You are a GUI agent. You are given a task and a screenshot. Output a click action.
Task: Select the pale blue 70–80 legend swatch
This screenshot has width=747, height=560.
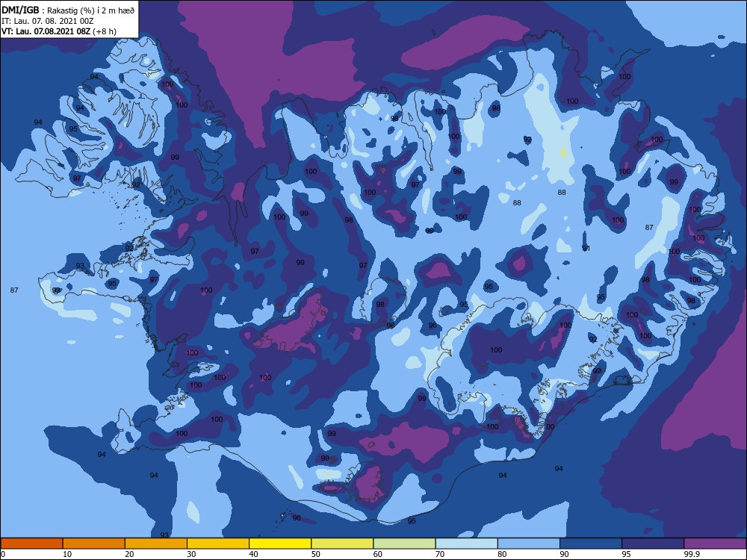[x=466, y=544]
